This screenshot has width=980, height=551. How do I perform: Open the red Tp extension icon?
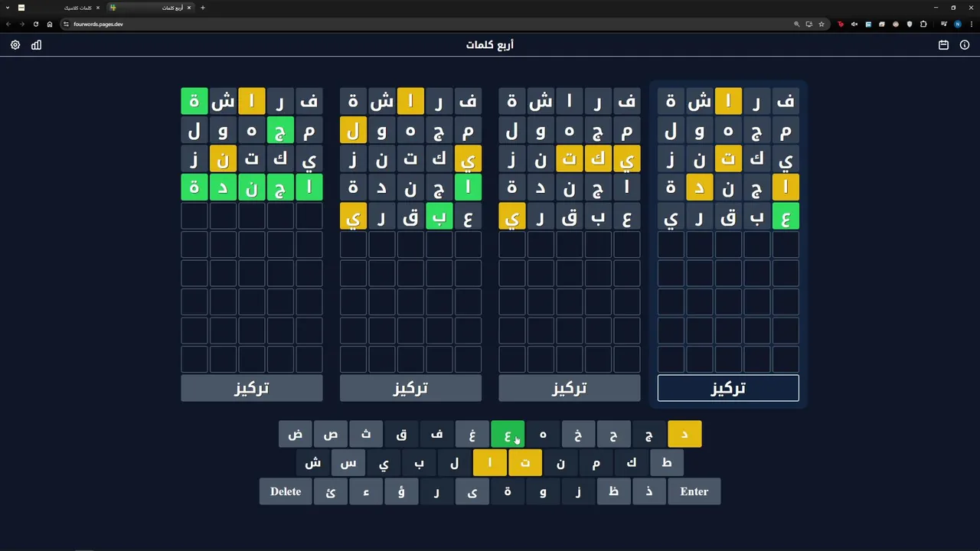(841, 24)
